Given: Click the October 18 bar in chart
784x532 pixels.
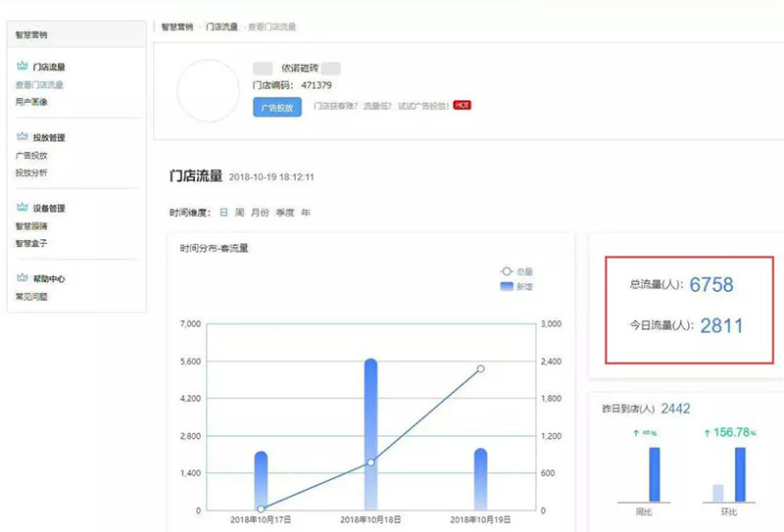Looking at the screenshot, I should 370,434.
